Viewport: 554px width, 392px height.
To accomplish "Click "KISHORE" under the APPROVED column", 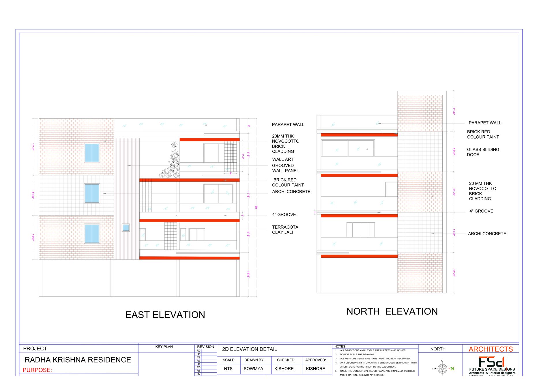I will 315,369.
